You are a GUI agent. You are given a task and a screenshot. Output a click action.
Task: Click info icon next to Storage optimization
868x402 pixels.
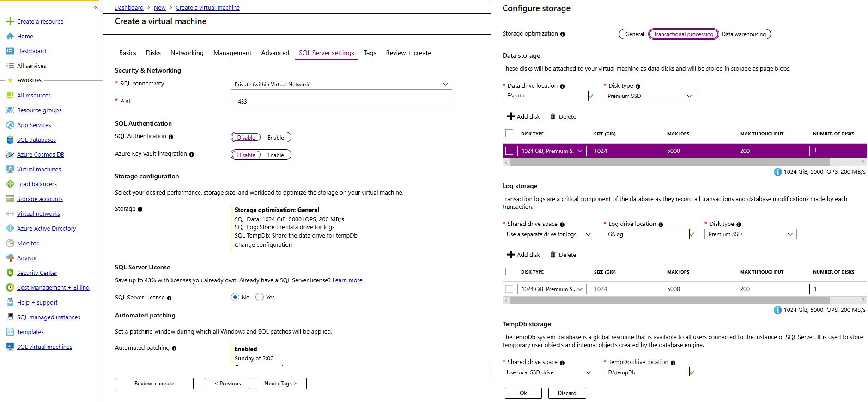pos(563,34)
